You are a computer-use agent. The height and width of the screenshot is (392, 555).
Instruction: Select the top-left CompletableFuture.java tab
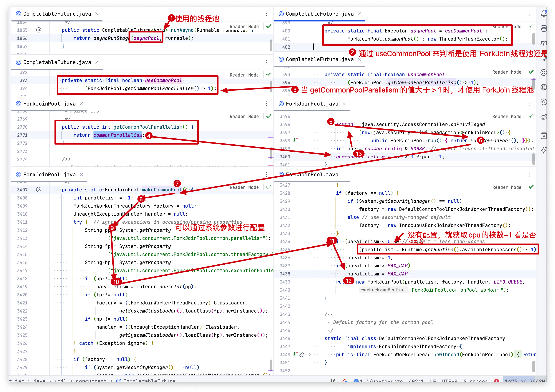pos(57,14)
